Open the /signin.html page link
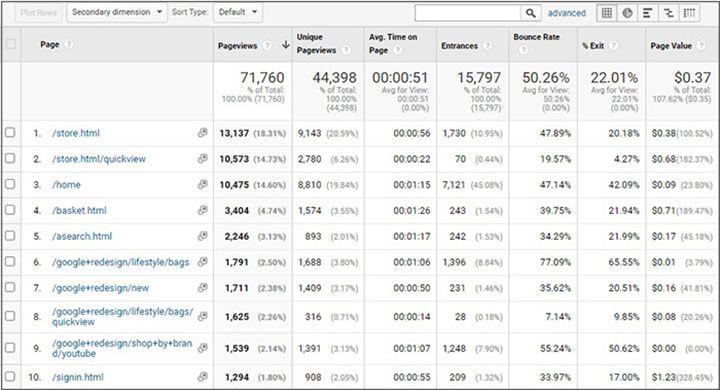Screen dimensions: 720x390 pos(78,377)
